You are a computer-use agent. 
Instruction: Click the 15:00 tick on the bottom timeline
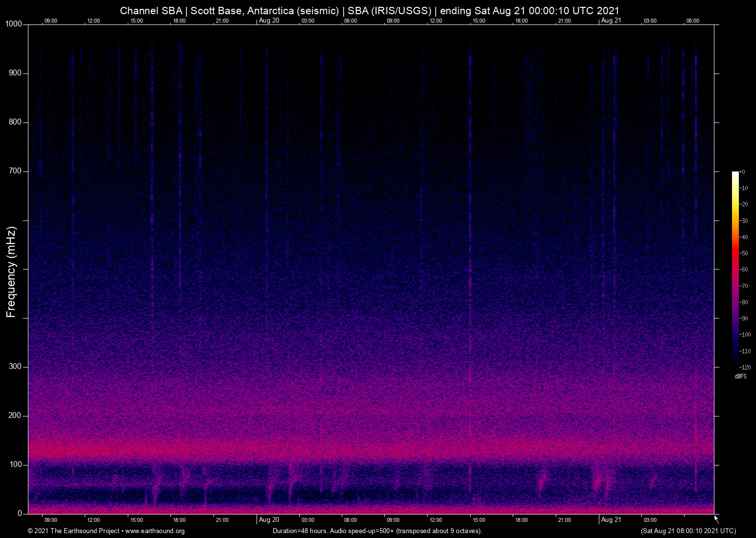137,520
